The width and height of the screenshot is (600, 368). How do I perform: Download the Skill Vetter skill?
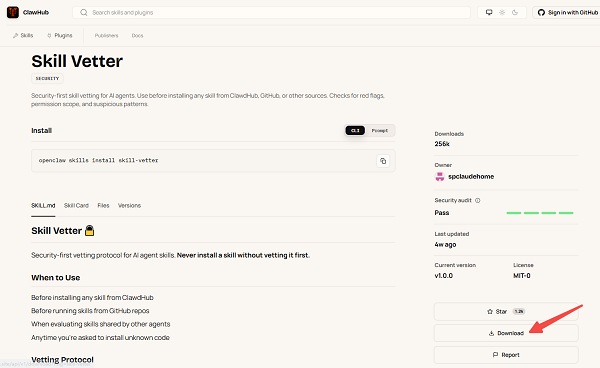[506, 333]
